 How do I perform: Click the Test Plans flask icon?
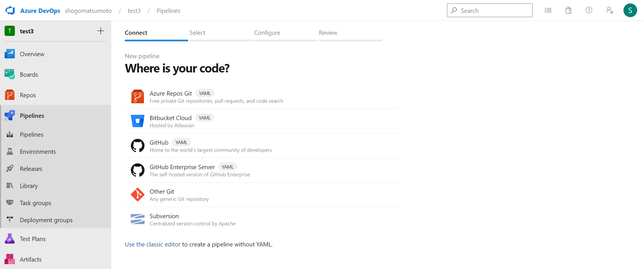point(10,239)
